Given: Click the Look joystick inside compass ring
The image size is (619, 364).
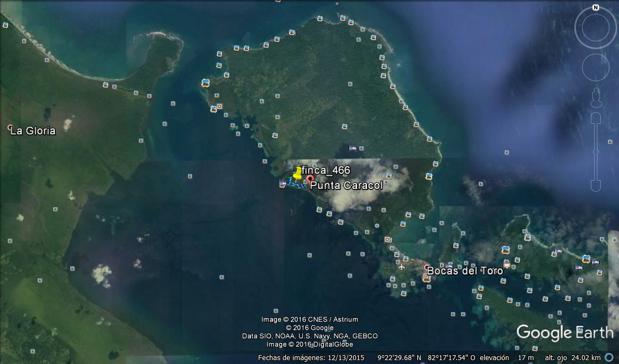Looking at the screenshot, I should pyautogui.click(x=596, y=28).
